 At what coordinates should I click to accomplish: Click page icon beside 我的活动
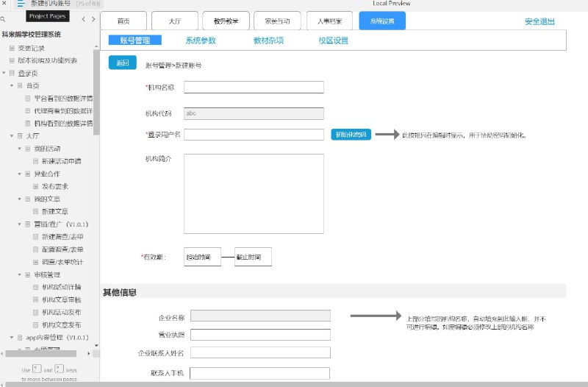tap(28, 149)
